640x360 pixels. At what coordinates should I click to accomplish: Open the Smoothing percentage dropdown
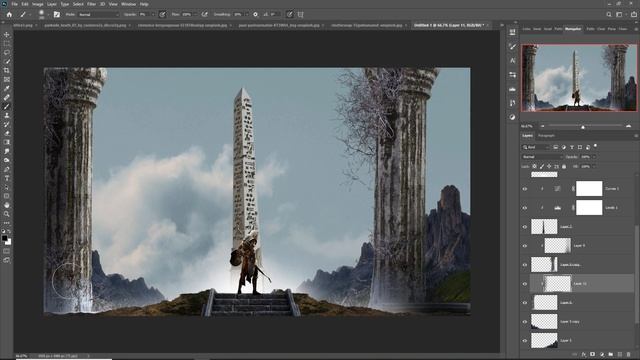[x=246, y=14]
